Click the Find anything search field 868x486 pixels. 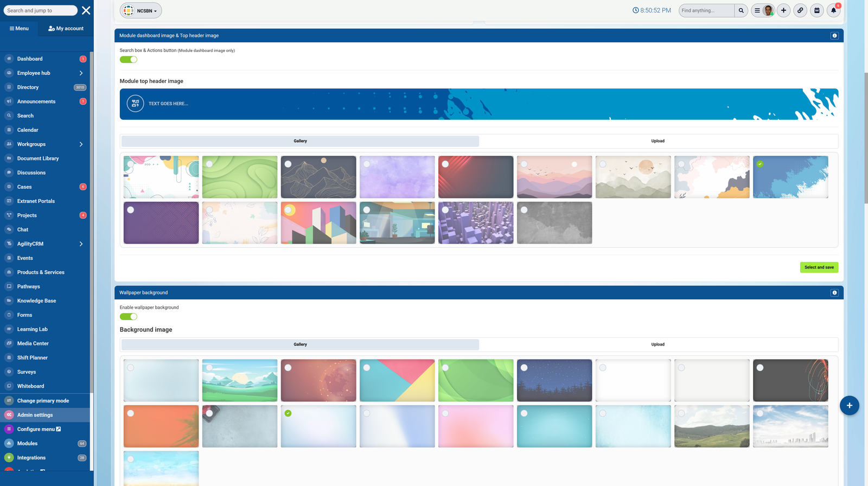point(706,10)
